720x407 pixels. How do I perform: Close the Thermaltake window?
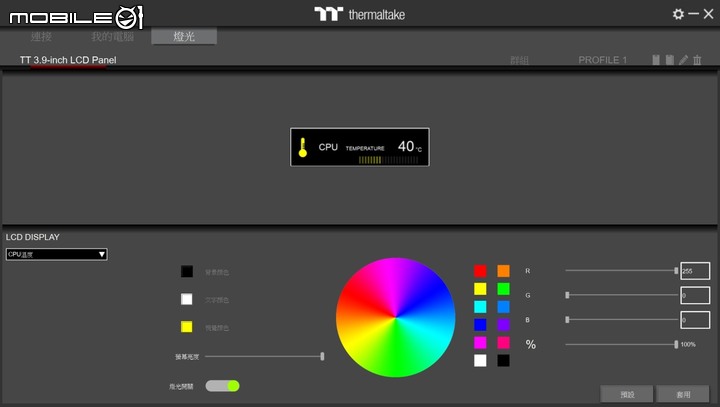(709, 14)
